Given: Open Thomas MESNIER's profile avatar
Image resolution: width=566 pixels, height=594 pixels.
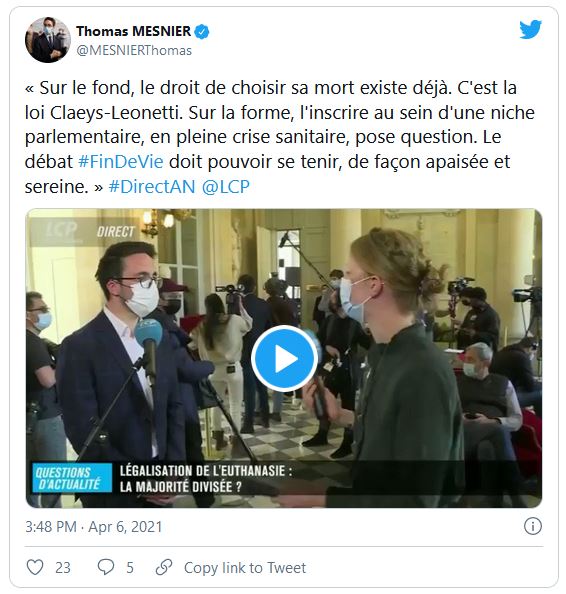Looking at the screenshot, I should [x=48, y=40].
